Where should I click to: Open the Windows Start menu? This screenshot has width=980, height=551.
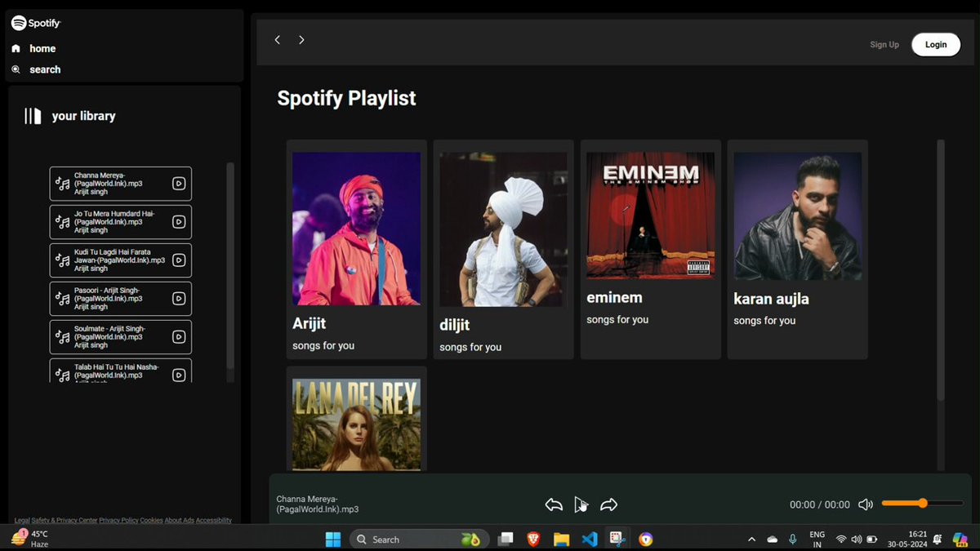(333, 539)
